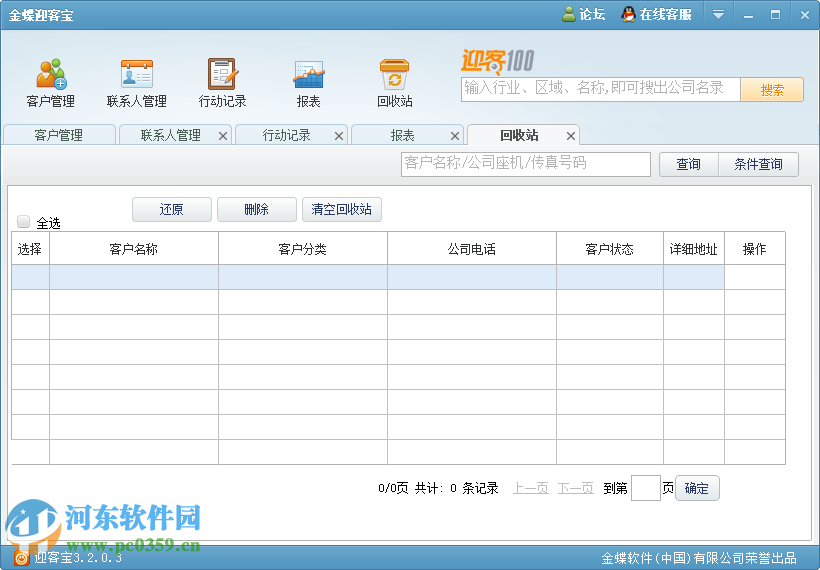The image size is (820, 570).
Task: Click the orange 搜索 button
Action: (772, 90)
